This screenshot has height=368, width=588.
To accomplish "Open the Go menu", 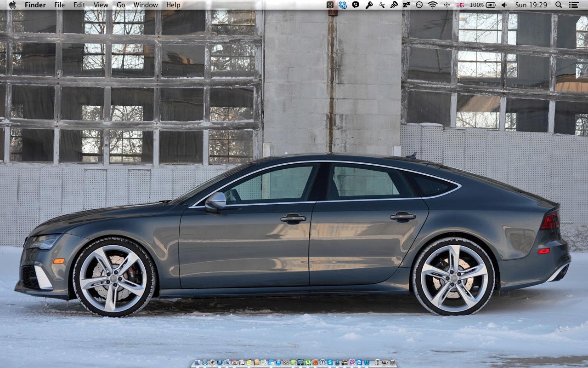I will [x=121, y=5].
